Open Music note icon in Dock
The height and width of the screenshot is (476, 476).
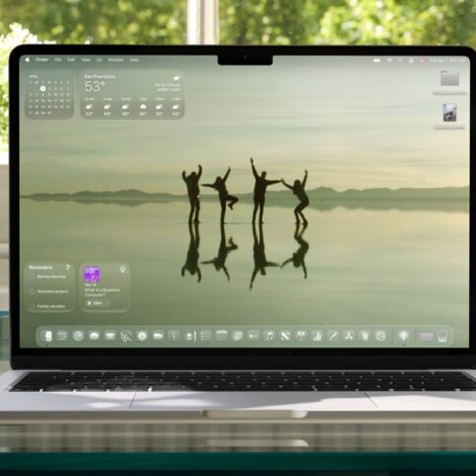pyautogui.click(x=270, y=336)
